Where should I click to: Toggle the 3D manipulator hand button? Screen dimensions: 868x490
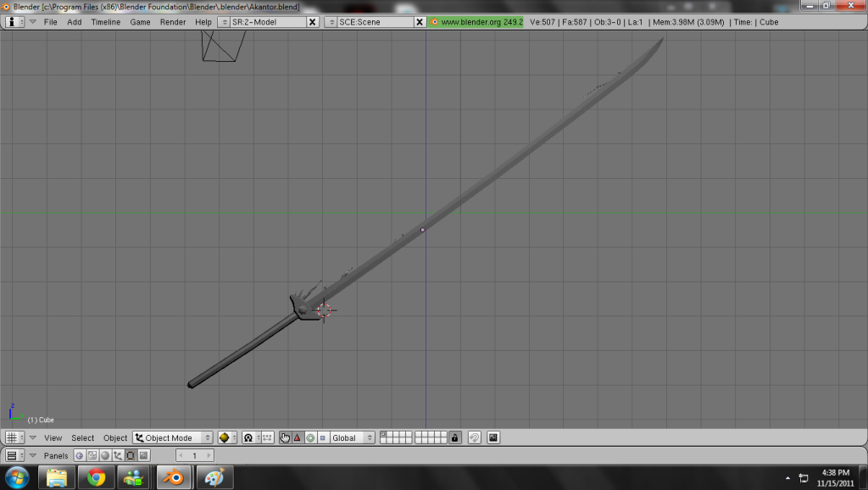pos(286,438)
